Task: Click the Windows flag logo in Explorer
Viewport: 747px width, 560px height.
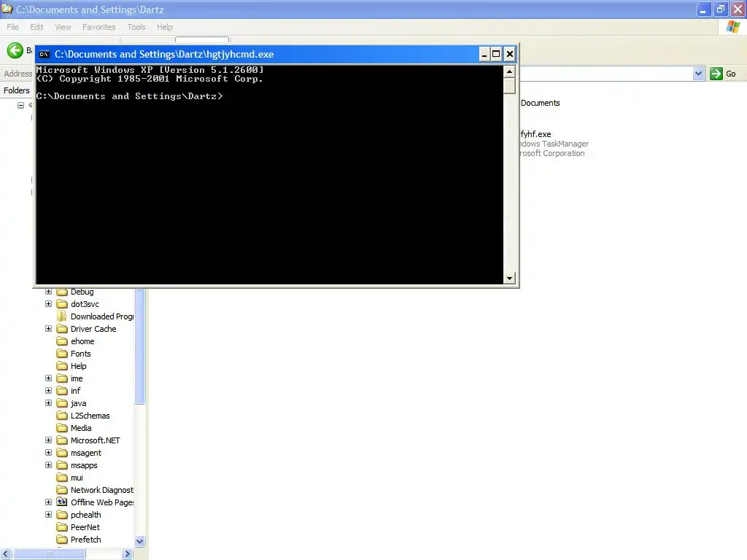Action: point(733,27)
